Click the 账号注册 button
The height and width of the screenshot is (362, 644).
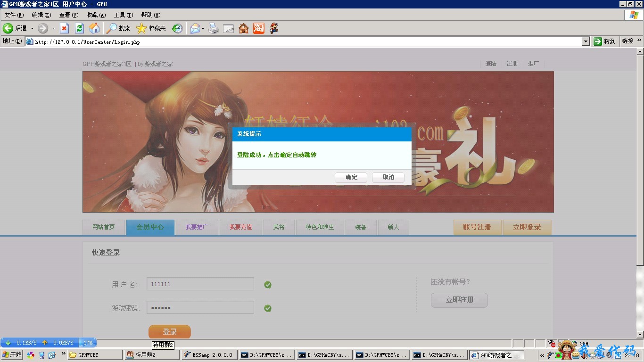click(x=477, y=227)
